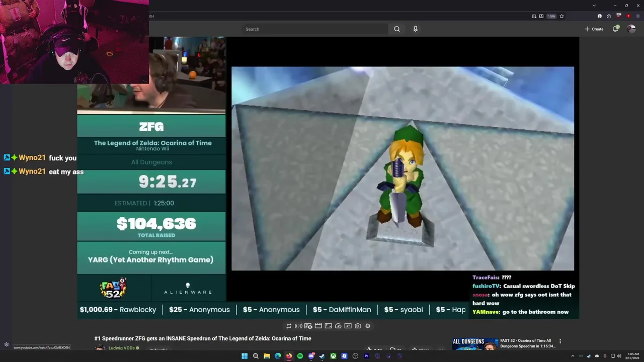Image resolution: width=644 pixels, height=362 pixels.
Task: Click the Create button on YouTube
Action: pyautogui.click(x=594, y=29)
